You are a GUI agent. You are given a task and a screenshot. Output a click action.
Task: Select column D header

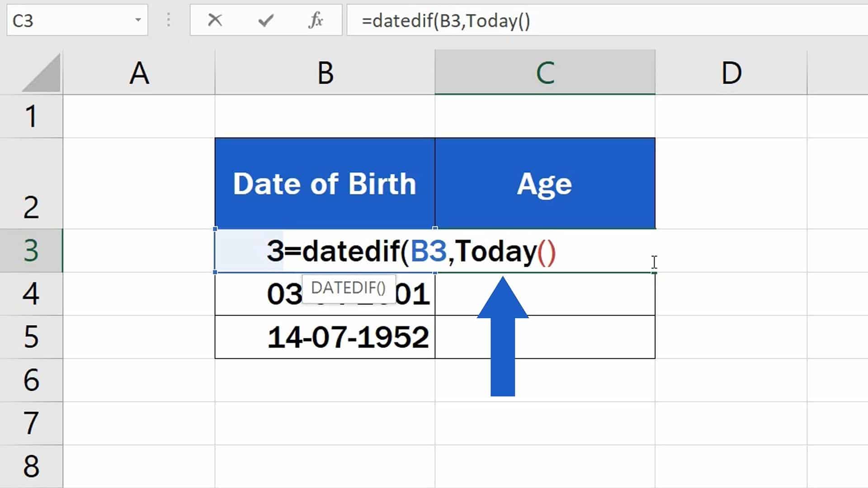click(731, 73)
